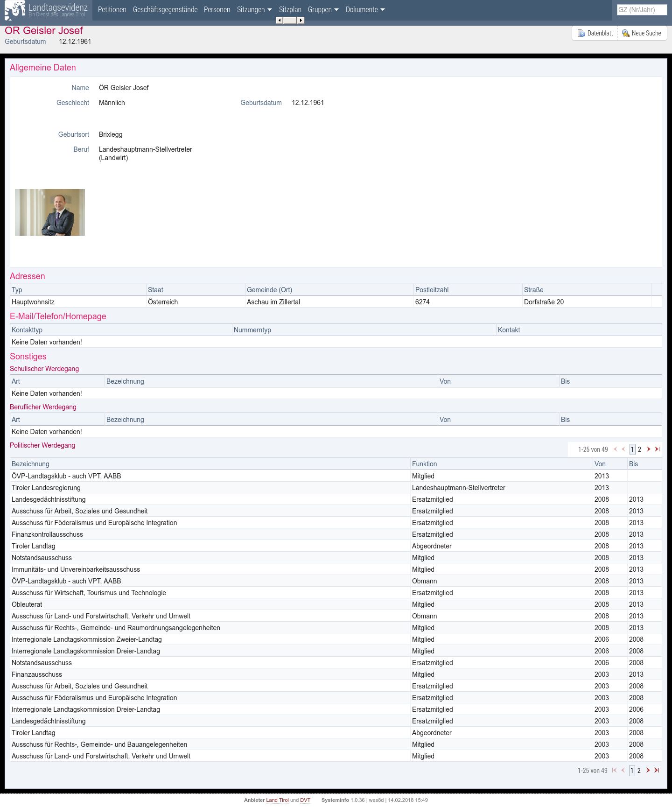Screen dimensions: 672x807
Task: Open the Sitzungen dropdown menu
Action: click(254, 9)
